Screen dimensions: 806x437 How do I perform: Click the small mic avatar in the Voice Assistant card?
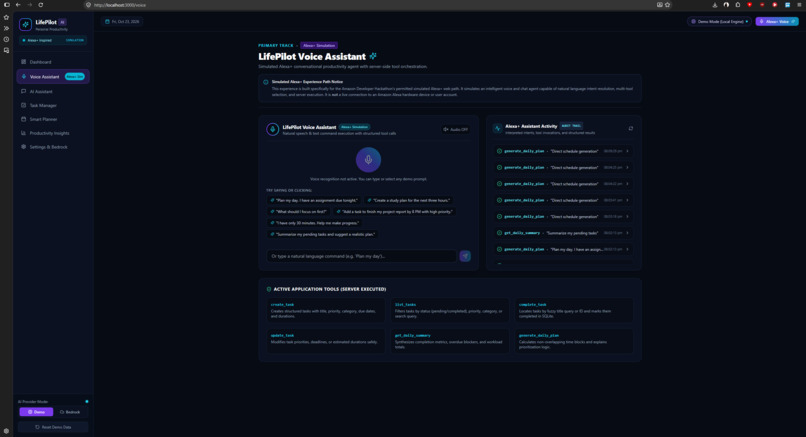coord(272,129)
